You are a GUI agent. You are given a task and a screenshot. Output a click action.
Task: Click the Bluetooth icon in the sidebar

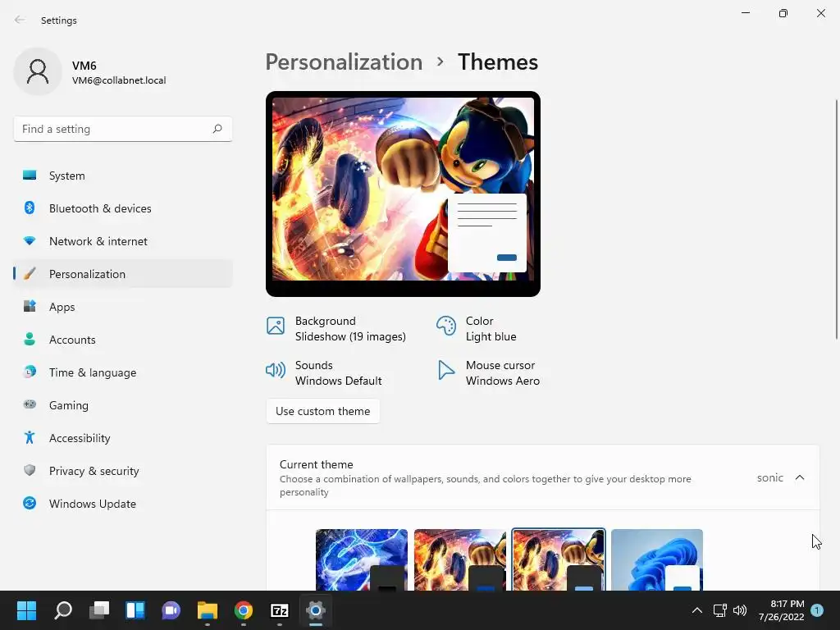30,208
